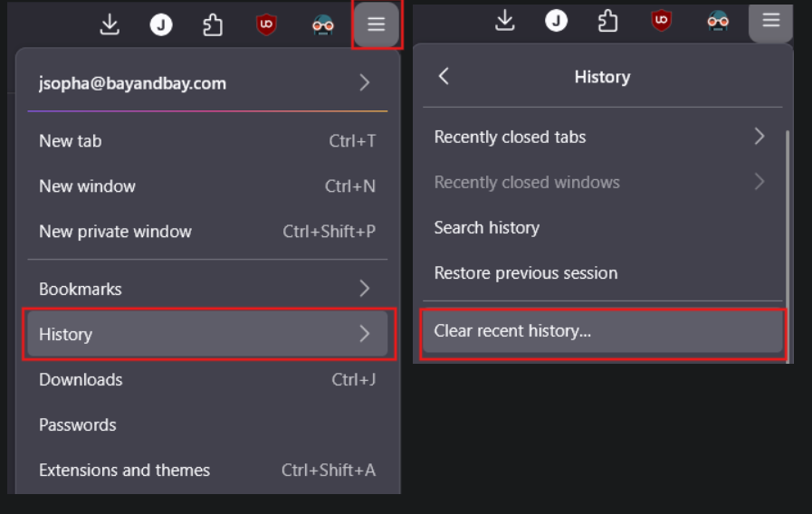Click the downloads arrow icon above the account menu
Image resolution: width=812 pixels, height=514 pixels.
coord(110,25)
